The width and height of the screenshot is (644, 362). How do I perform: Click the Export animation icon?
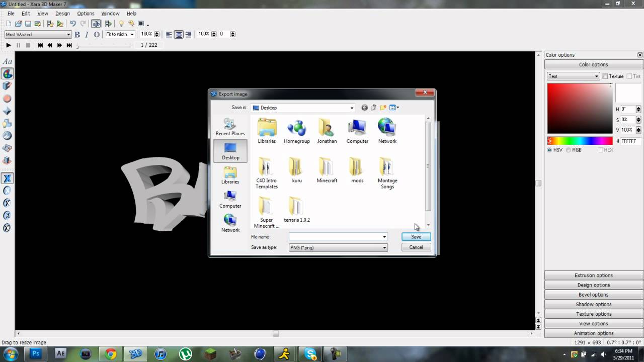pos(50,24)
